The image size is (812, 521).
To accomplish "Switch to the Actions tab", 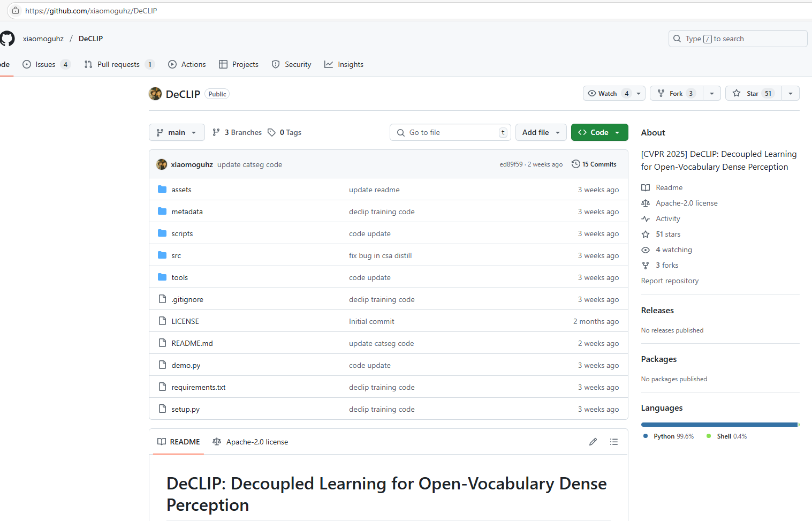I will pyautogui.click(x=187, y=64).
